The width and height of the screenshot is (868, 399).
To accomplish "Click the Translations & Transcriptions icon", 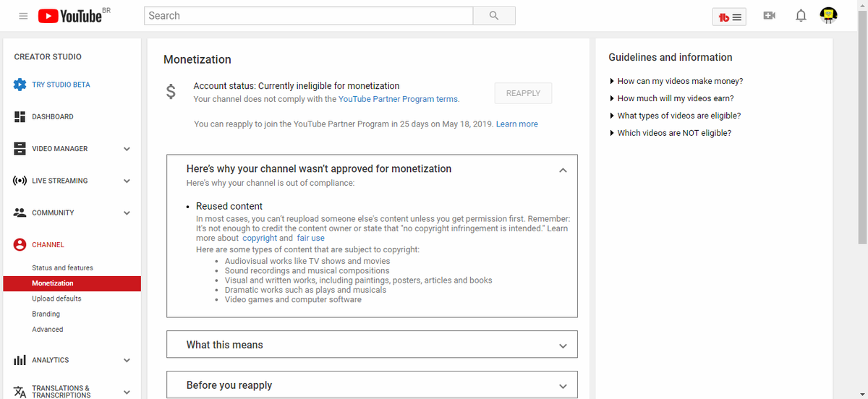I will [20, 392].
